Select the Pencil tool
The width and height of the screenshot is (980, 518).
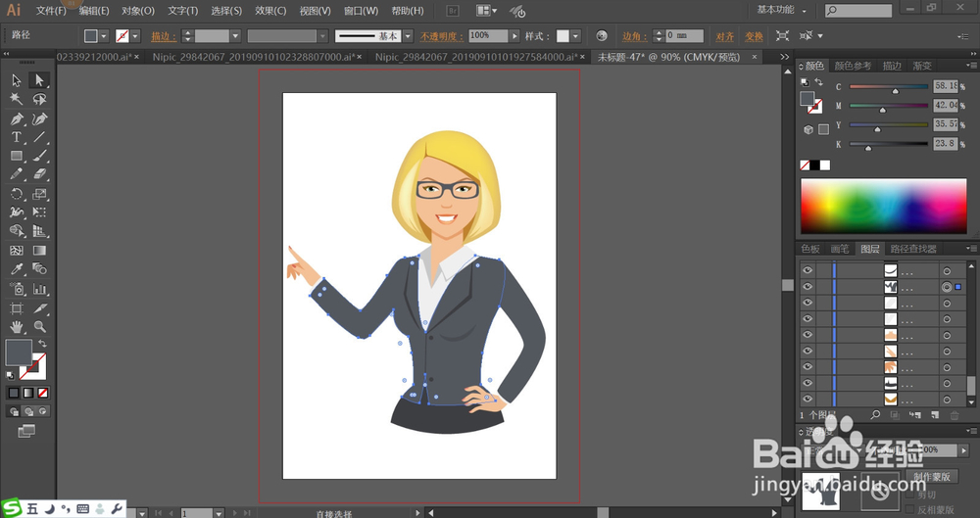click(17, 174)
